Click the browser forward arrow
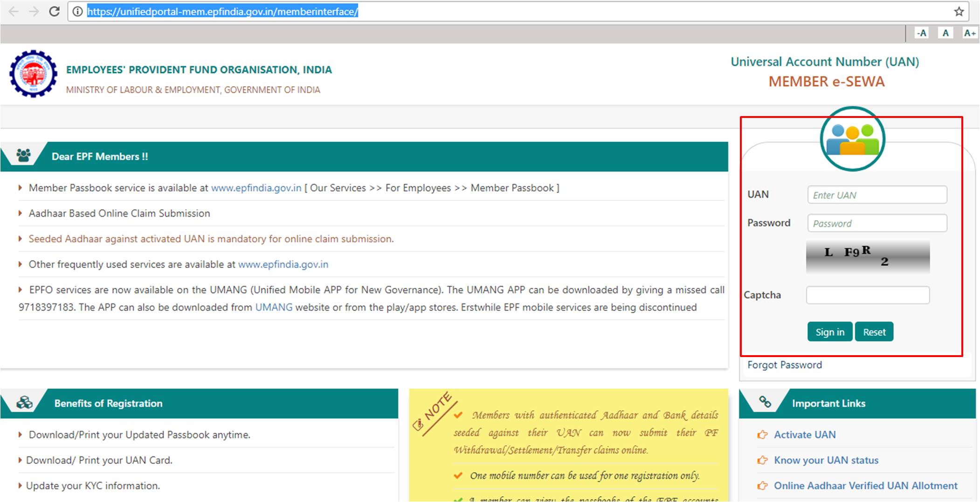The image size is (980, 502). coord(34,11)
